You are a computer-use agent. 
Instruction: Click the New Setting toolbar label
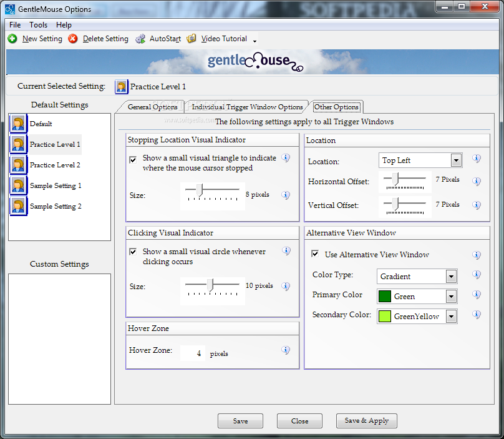pyautogui.click(x=42, y=39)
